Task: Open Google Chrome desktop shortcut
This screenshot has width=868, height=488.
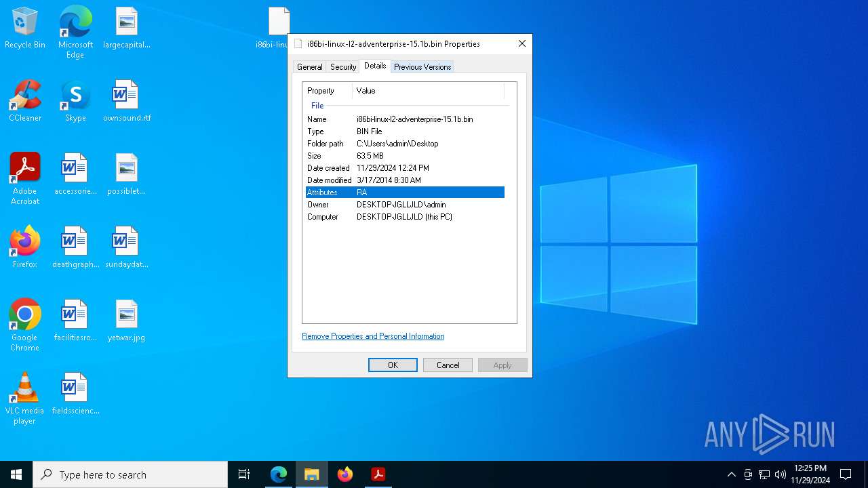Action: pos(25,325)
